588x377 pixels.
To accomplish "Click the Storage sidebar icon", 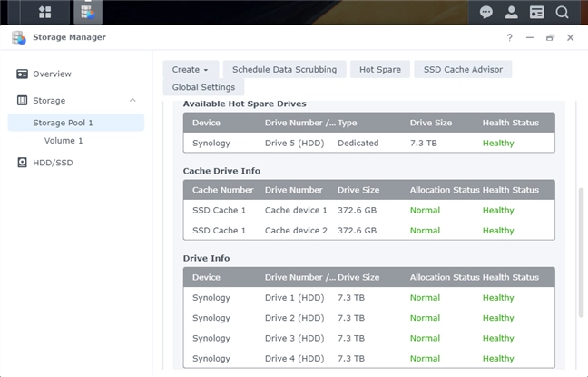I will tap(22, 100).
